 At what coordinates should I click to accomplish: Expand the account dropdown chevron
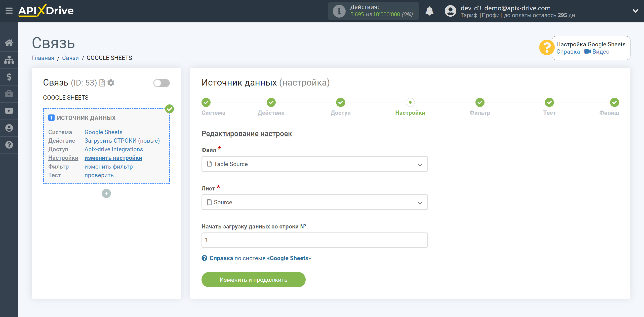pos(635,11)
